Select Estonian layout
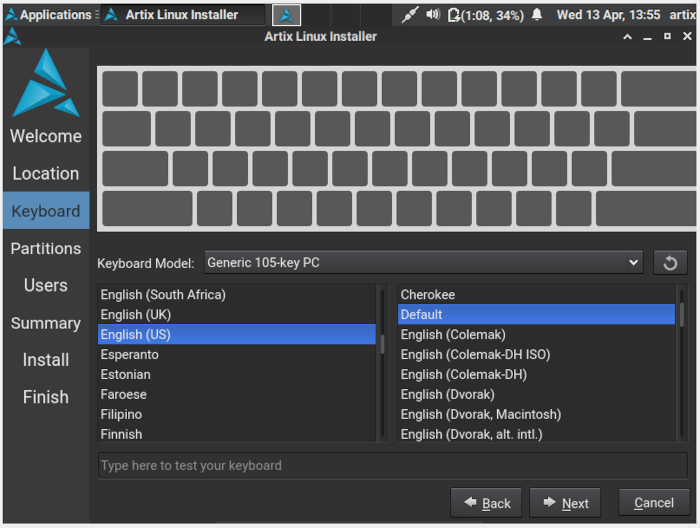The width and height of the screenshot is (700, 528). (237, 374)
